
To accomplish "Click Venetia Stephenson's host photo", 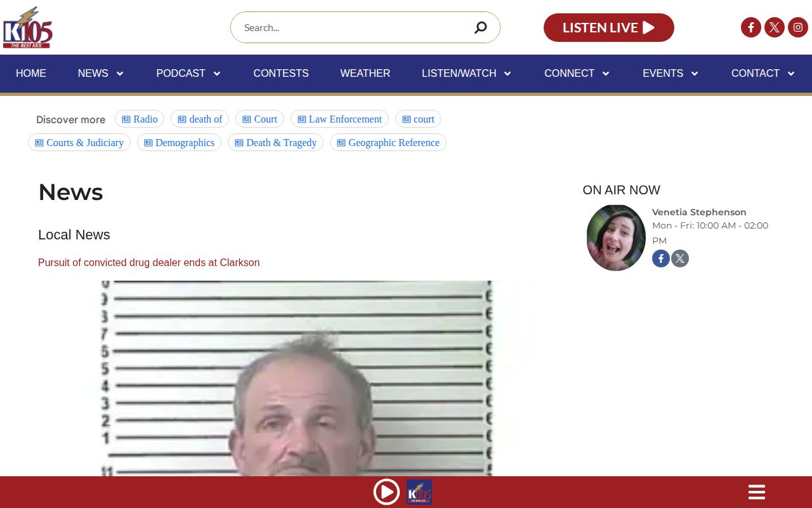I will [x=616, y=237].
